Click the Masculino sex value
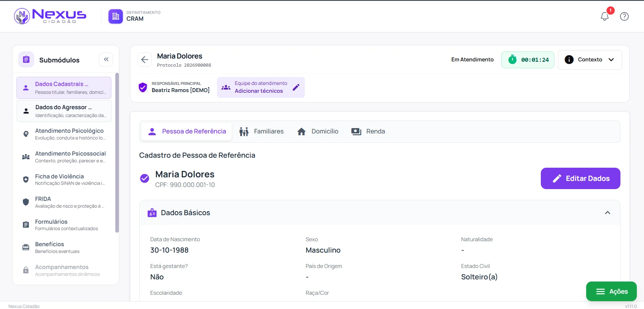The height and width of the screenshot is (309, 644). [x=323, y=250]
